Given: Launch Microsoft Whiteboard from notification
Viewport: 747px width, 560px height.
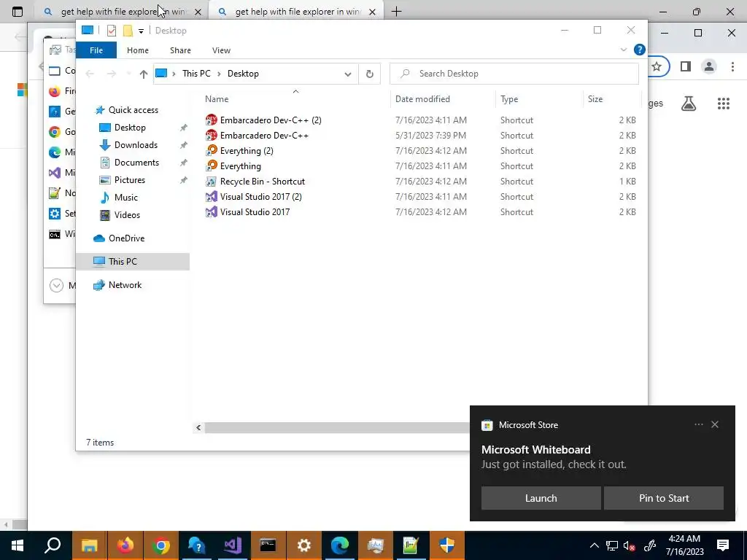Looking at the screenshot, I should click(x=541, y=498).
